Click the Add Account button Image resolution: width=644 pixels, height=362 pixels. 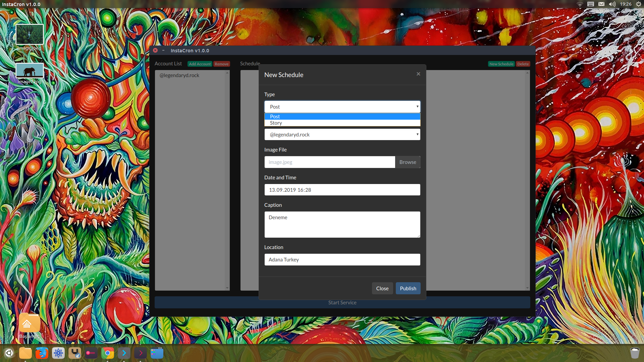pos(200,64)
